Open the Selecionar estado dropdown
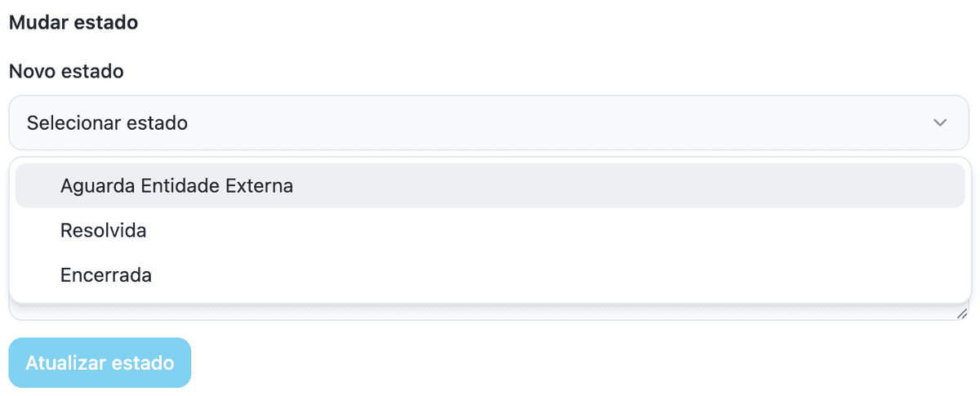Image resolution: width=980 pixels, height=396 pixels. click(x=488, y=123)
